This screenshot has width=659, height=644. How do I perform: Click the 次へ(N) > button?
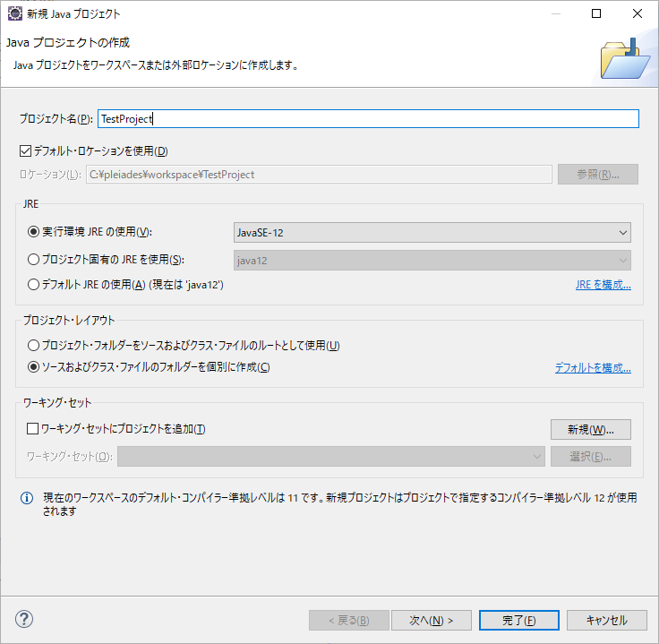[432, 621]
